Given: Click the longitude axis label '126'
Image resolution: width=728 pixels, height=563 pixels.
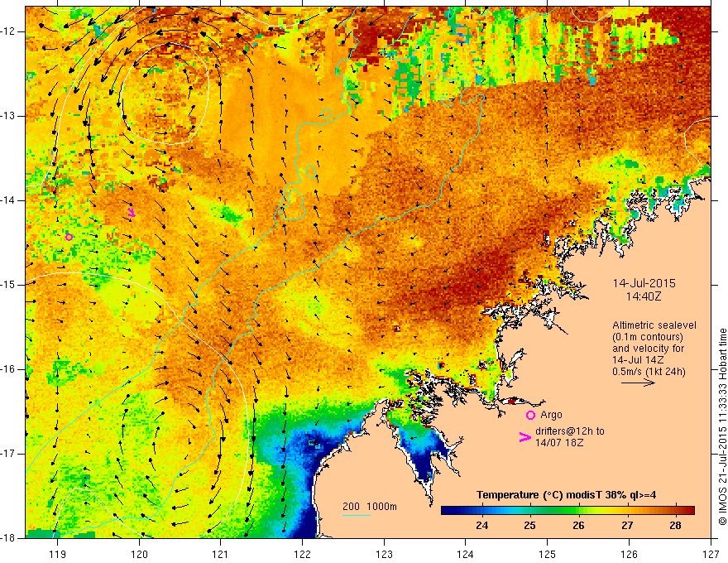Looking at the screenshot, I should coord(629,554).
